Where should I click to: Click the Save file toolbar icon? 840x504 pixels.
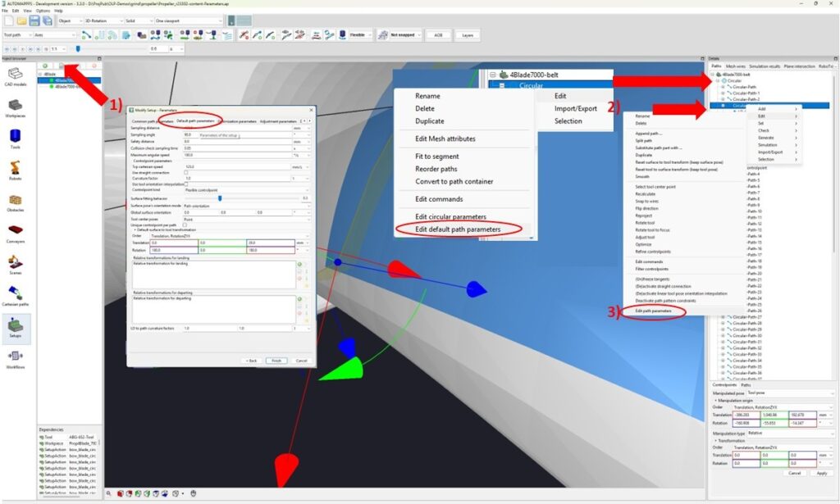click(34, 20)
